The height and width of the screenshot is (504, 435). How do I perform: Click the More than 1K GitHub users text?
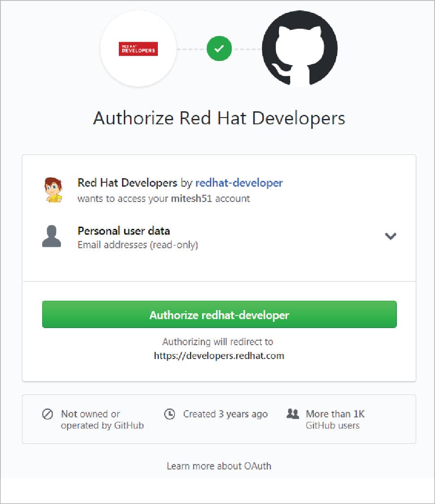point(335,419)
